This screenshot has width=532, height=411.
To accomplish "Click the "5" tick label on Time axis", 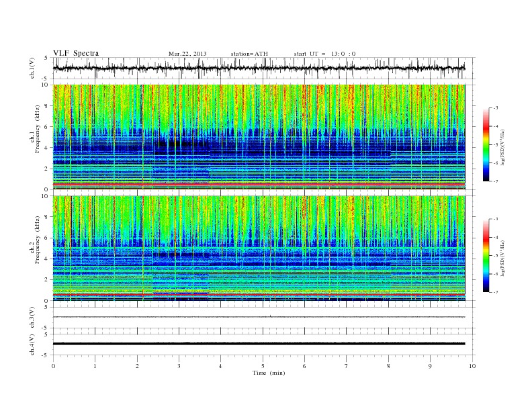I will [263, 366].
